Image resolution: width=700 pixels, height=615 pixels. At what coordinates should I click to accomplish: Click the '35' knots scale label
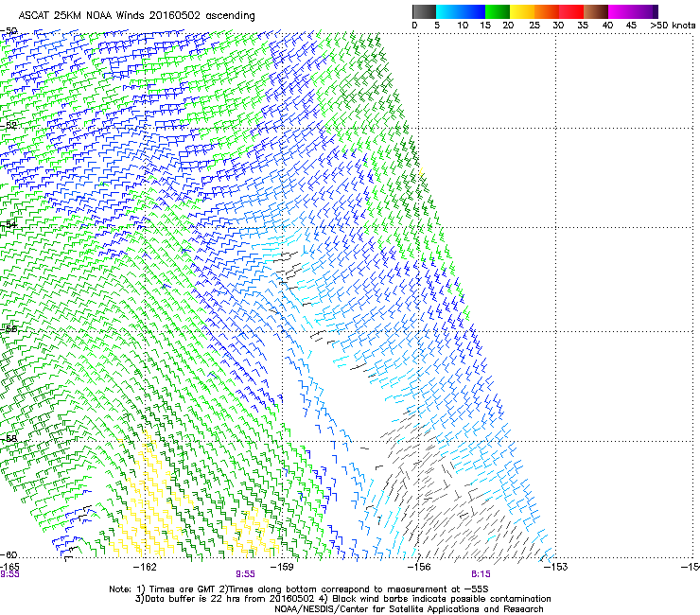click(583, 26)
